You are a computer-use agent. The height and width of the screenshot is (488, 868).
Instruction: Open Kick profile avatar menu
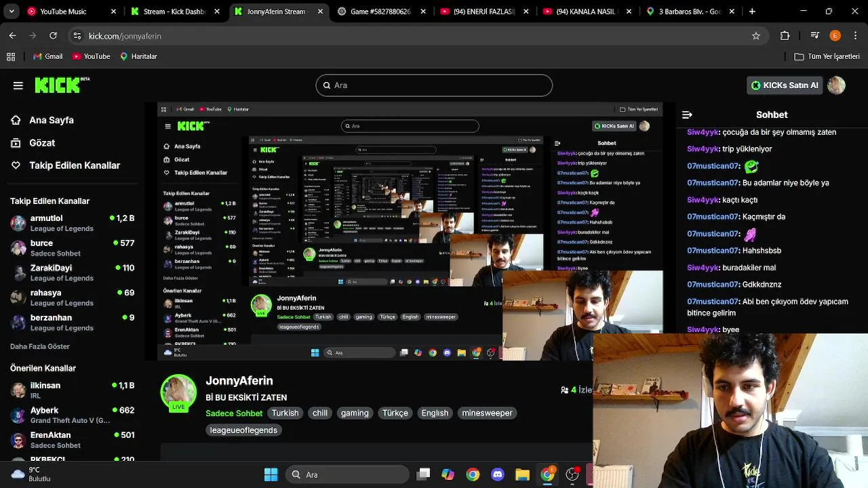(x=836, y=85)
